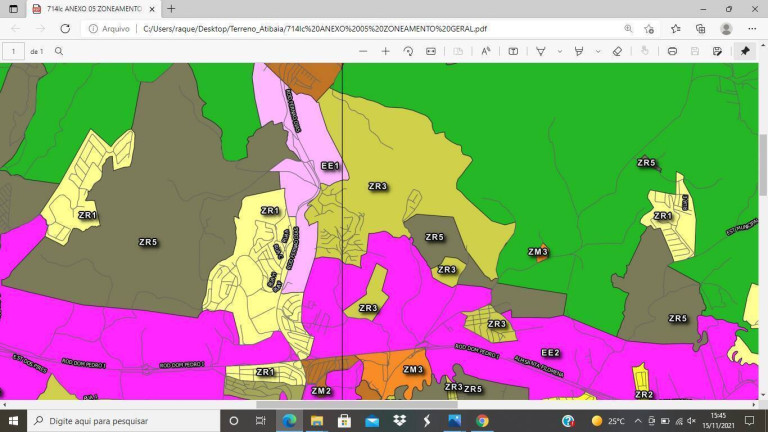Select the Draw pen tool
768x432 pixels.
[x=541, y=51]
